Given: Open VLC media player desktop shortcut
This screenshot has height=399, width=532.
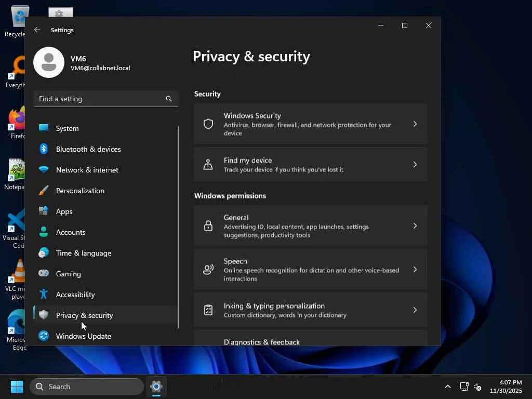Looking at the screenshot, I should [15, 280].
